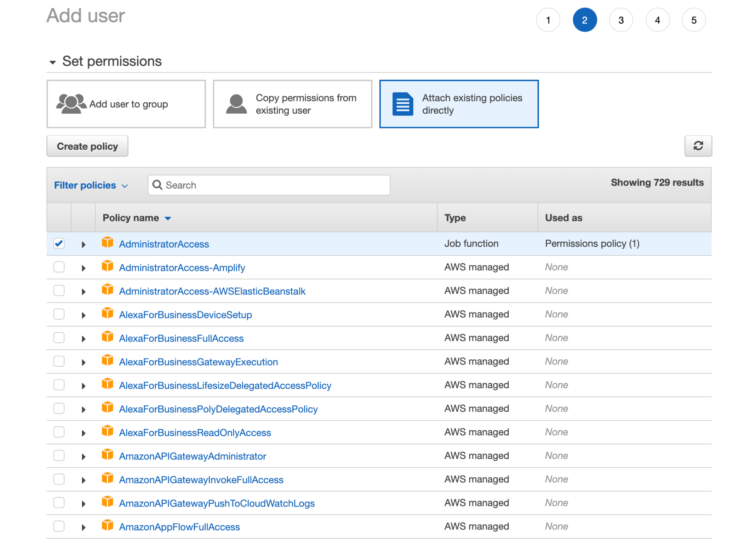Open the AlexaForBusinessPolyDelegatedAccessPolicy link
Image resolution: width=756 pixels, height=542 pixels.
click(218, 409)
